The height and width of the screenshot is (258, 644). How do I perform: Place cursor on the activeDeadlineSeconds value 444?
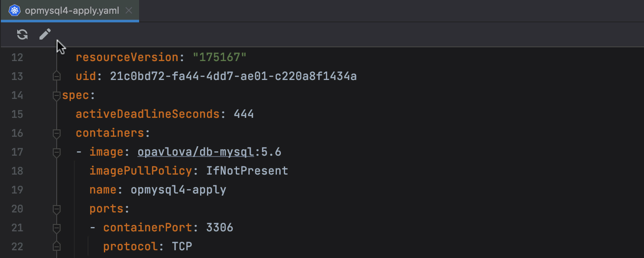point(244,114)
